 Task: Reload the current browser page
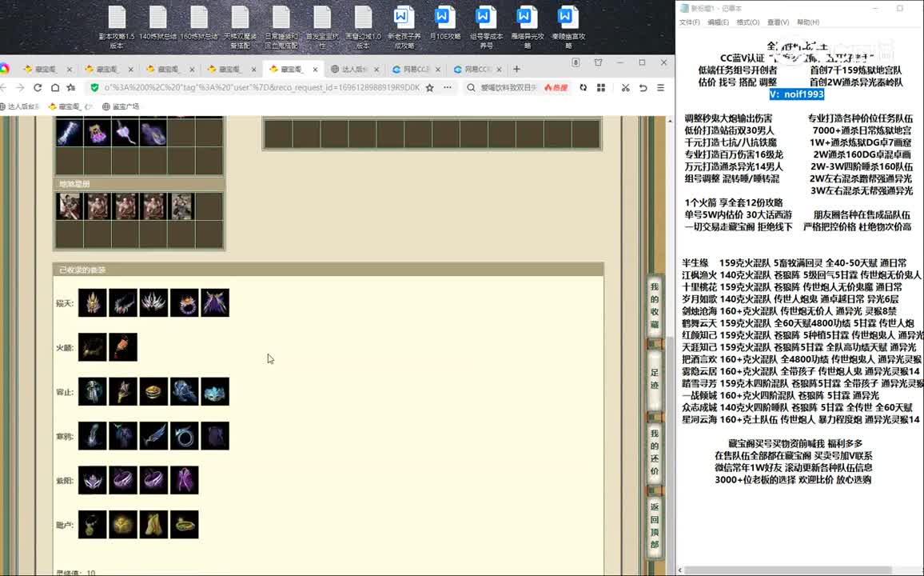38,88
